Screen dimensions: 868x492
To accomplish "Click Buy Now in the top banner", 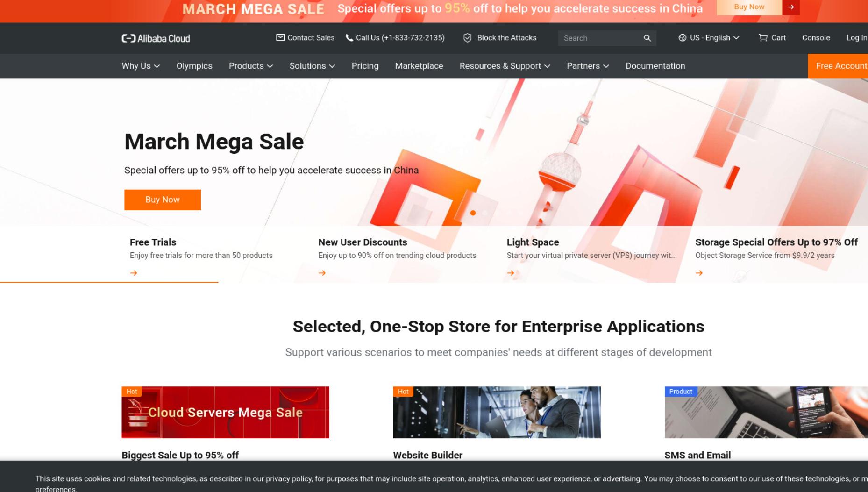I will 749,7.
